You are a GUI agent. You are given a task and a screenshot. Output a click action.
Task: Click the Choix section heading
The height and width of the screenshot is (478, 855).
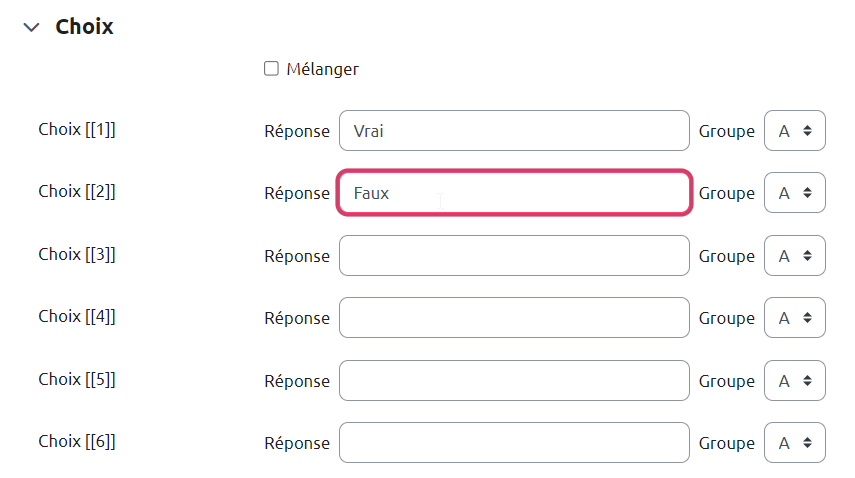point(84,27)
